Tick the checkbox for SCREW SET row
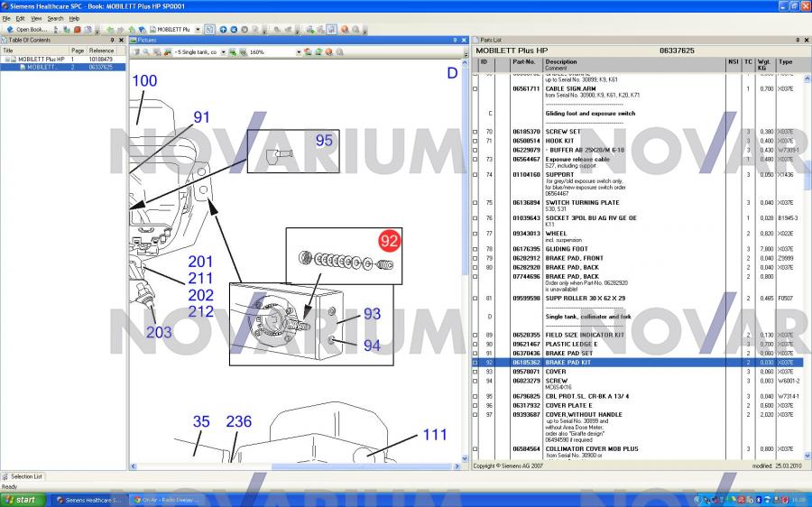Image resolution: width=812 pixels, height=507 pixels. (x=475, y=132)
